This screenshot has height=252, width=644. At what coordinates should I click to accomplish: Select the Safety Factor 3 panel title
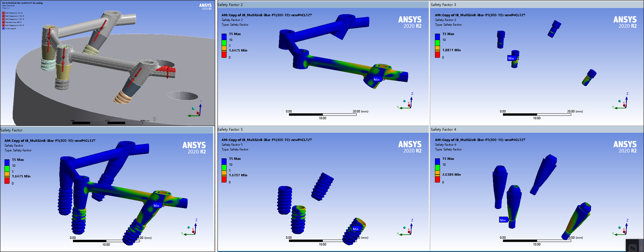tap(443, 5)
